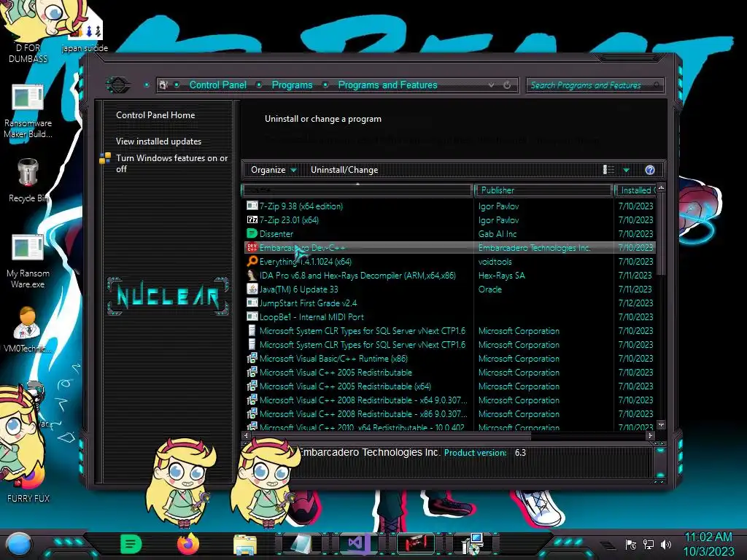Select the VM0Technic desktop icon
The height and width of the screenshot is (560, 747).
(x=27, y=330)
